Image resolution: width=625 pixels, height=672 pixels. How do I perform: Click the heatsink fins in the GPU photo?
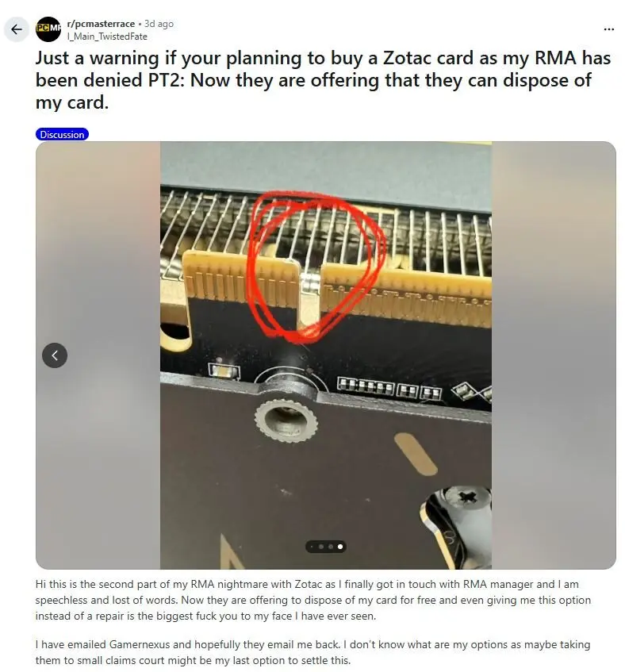click(x=325, y=233)
